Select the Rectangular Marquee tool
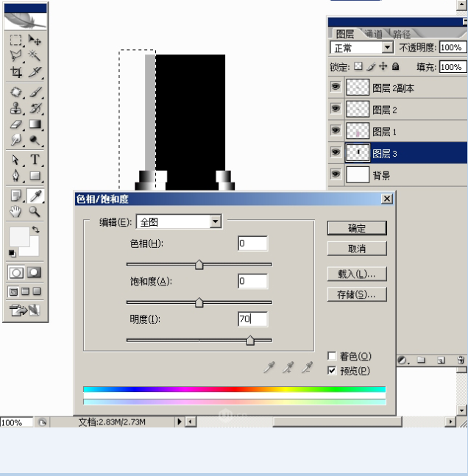468x476 pixels. coord(15,40)
